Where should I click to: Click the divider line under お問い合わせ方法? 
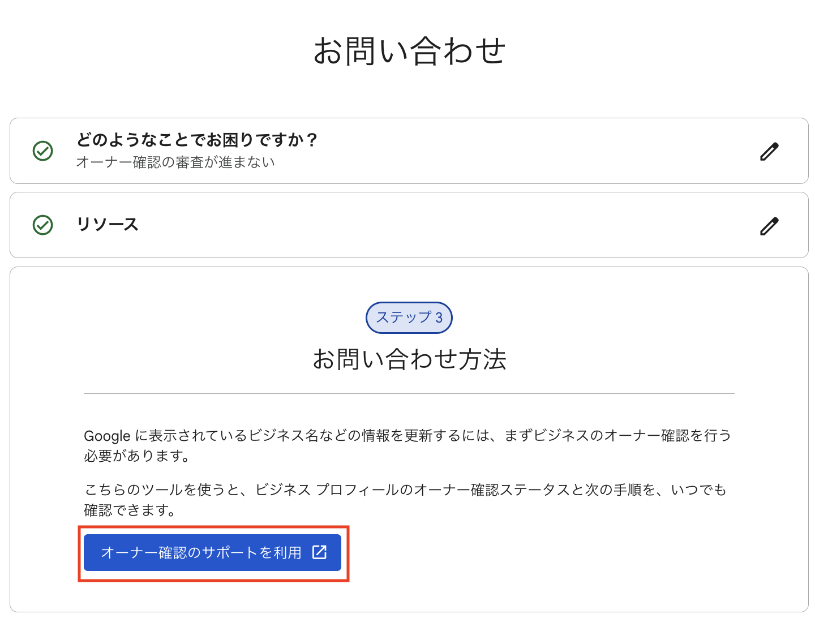pos(409,393)
